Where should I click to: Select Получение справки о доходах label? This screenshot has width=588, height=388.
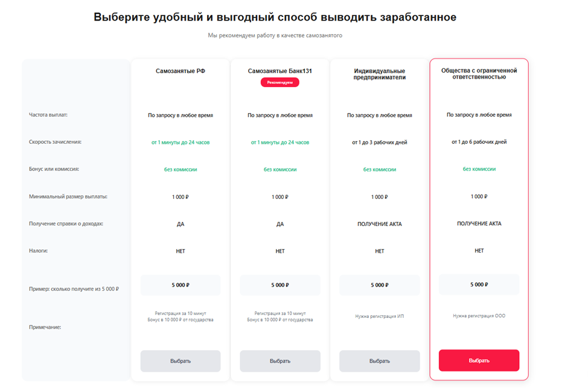point(66,224)
